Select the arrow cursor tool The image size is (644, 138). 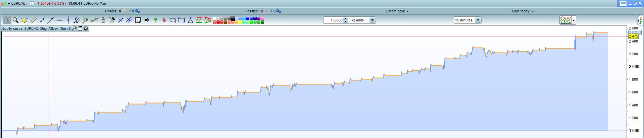pyautogui.click(x=7, y=20)
